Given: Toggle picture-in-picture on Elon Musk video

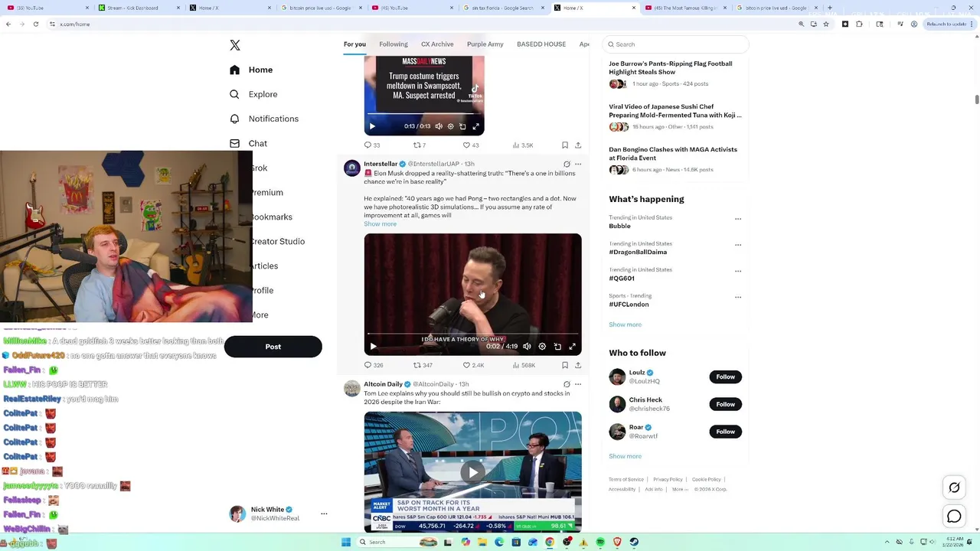Looking at the screenshot, I should tap(557, 347).
